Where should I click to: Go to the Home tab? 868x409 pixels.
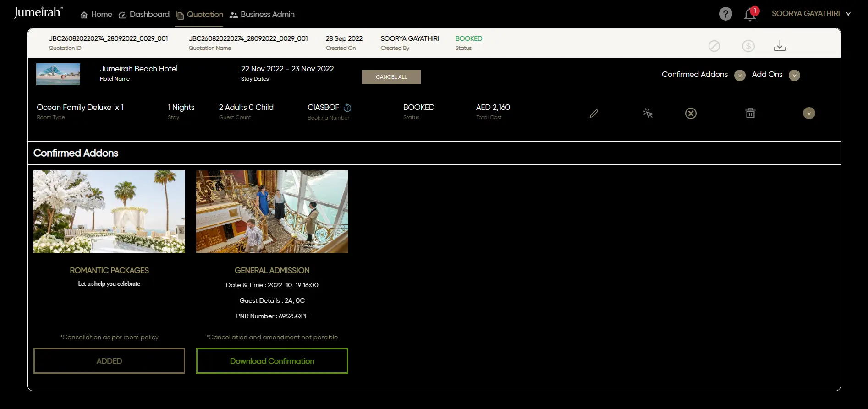[x=96, y=15]
